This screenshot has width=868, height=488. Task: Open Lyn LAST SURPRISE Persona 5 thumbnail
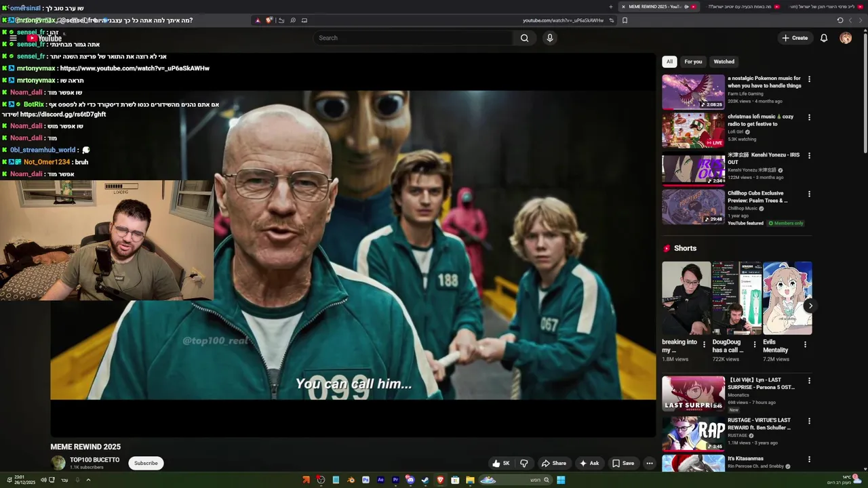693,394
